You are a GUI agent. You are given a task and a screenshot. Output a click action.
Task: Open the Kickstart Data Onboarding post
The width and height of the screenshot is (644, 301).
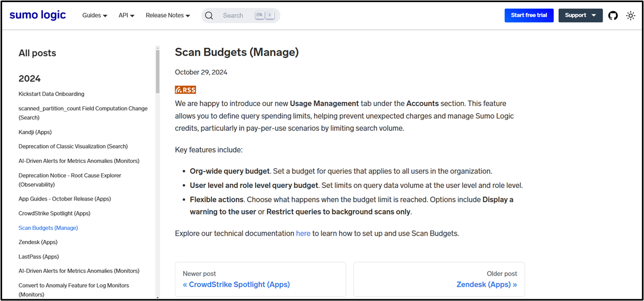click(x=52, y=94)
